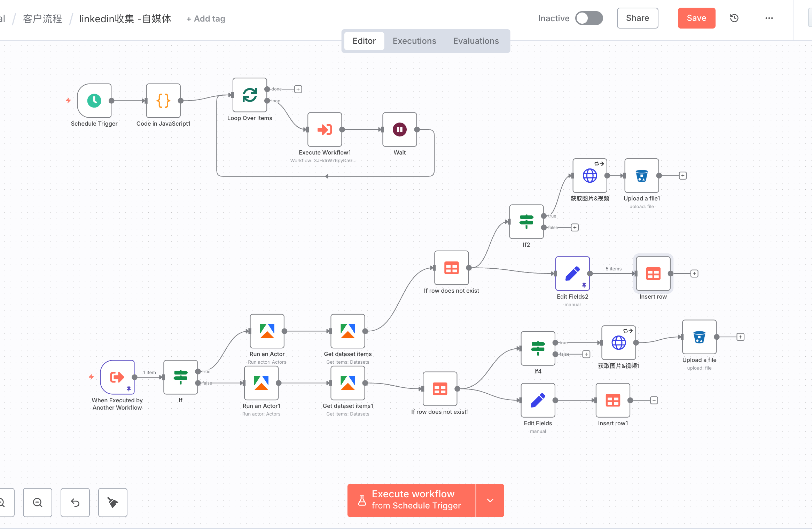
Task: Open the three-dots workflow options menu
Action: [769, 18]
